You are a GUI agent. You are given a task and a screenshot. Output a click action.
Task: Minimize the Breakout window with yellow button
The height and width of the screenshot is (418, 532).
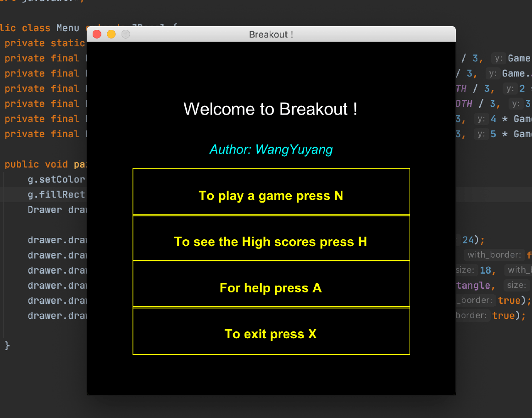click(111, 34)
